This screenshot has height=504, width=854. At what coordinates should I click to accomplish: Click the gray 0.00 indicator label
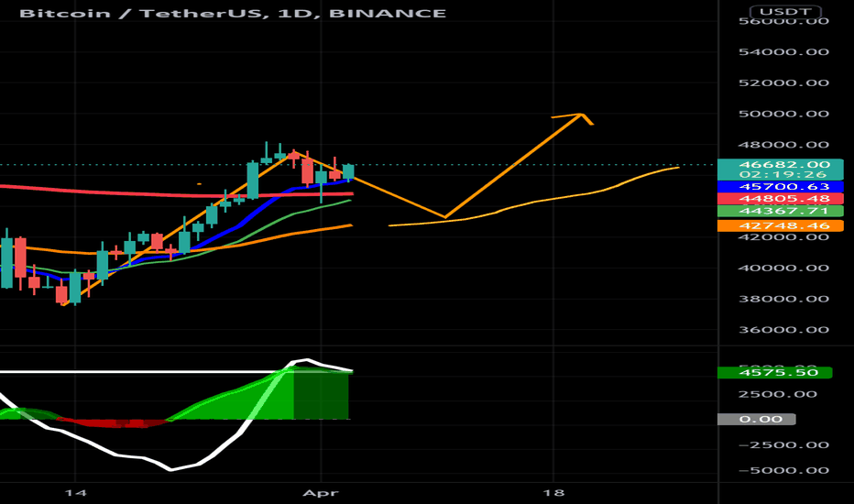pyautogui.click(x=757, y=419)
